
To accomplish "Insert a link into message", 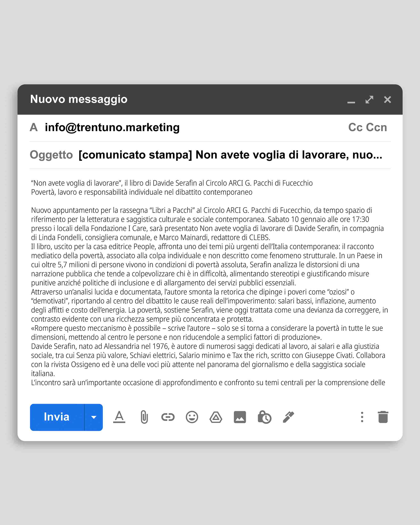I will point(168,417).
